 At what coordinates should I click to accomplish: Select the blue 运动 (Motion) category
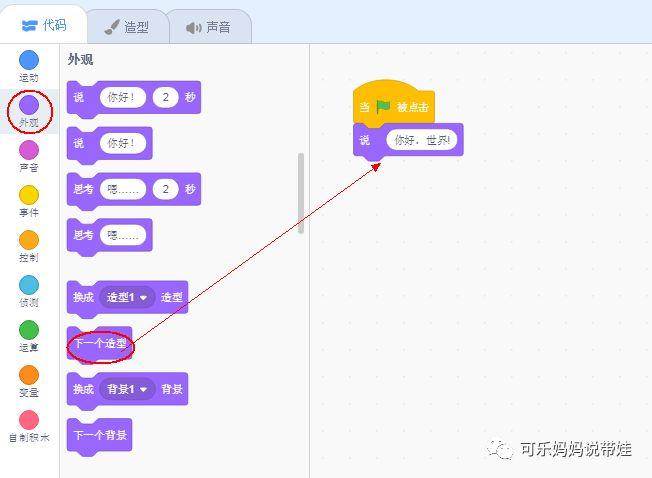click(29, 67)
